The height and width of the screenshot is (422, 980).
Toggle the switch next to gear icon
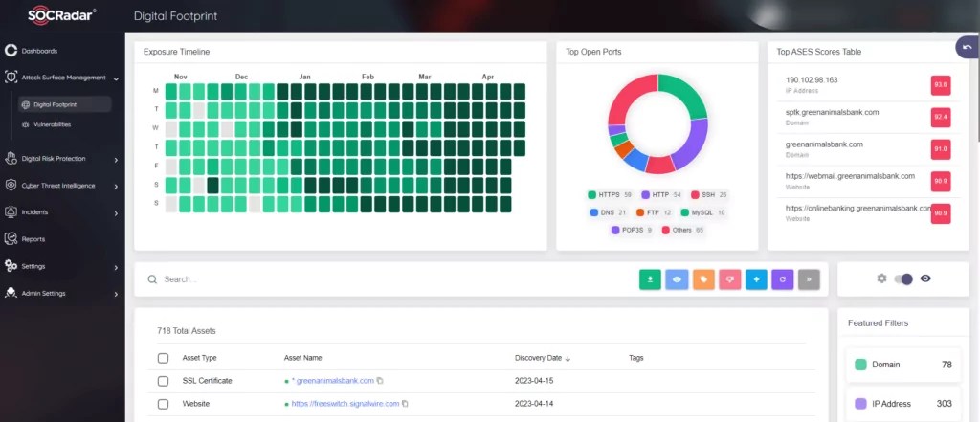[903, 278]
